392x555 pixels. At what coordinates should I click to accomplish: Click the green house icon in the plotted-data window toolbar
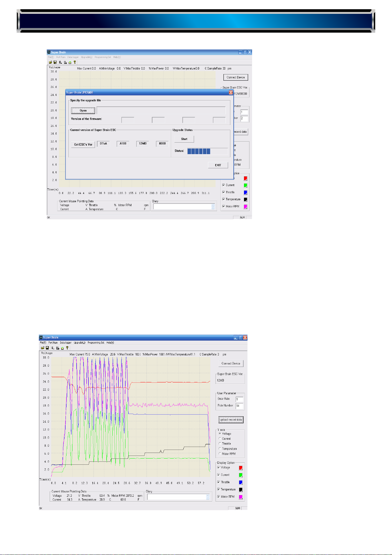(x=62, y=348)
